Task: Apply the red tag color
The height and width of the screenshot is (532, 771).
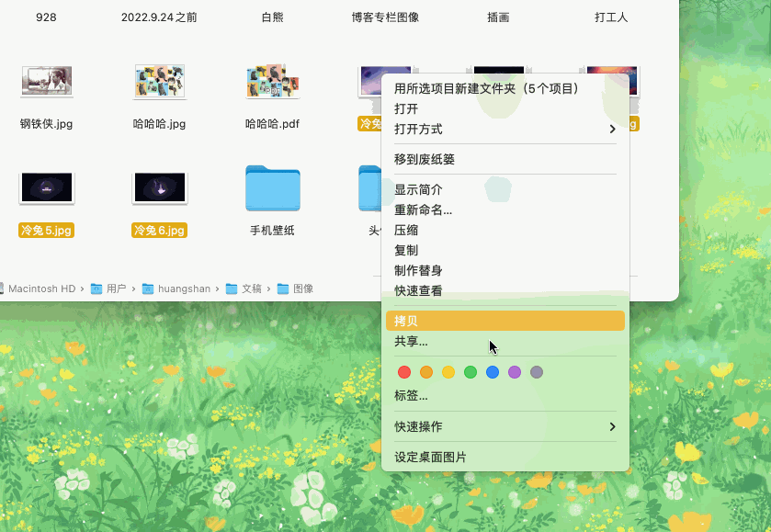Action: click(404, 372)
